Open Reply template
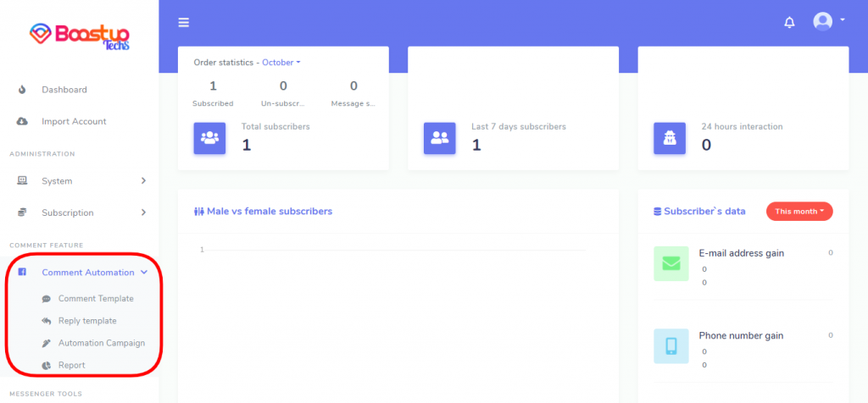The width and height of the screenshot is (868, 403). [x=87, y=321]
